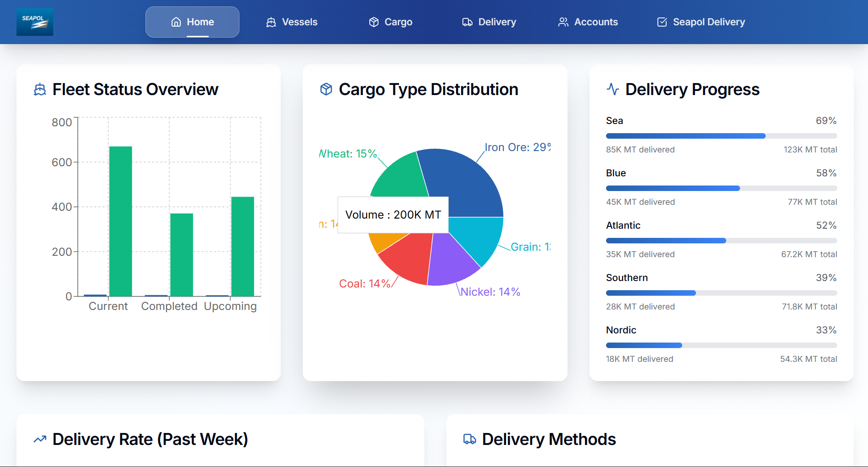This screenshot has height=467, width=868.
Task: Click the Current green bar in chart
Action: coord(121,221)
